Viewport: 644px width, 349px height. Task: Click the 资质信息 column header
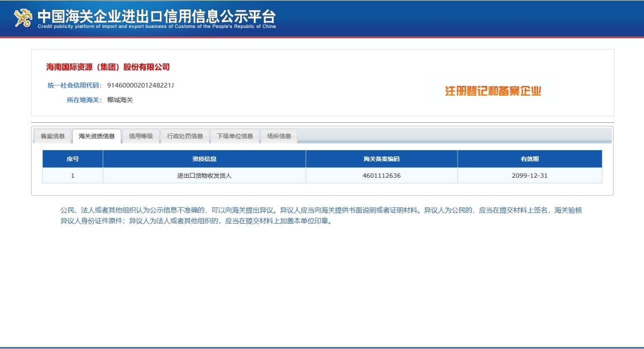204,159
